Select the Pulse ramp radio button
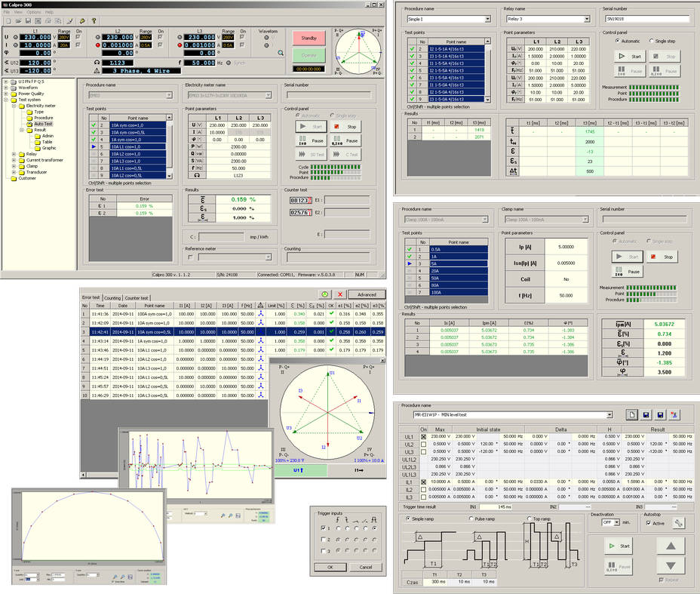The width and height of the screenshot is (700, 594). [471, 519]
